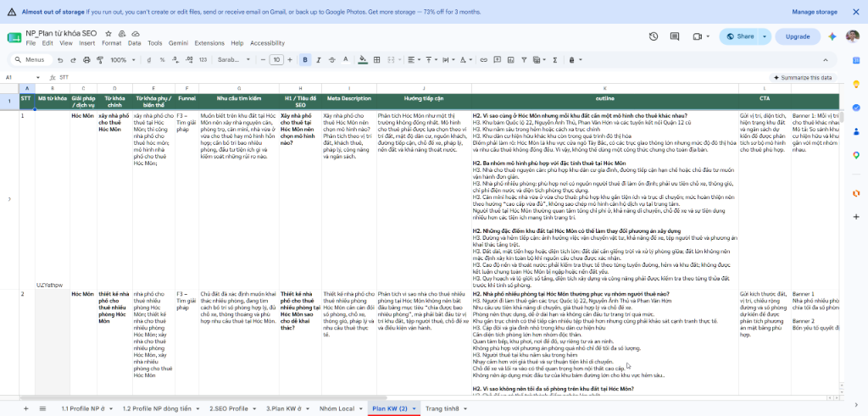The height and width of the screenshot is (416, 868).
Task: Apply percent format with % icon
Action: pos(162,60)
